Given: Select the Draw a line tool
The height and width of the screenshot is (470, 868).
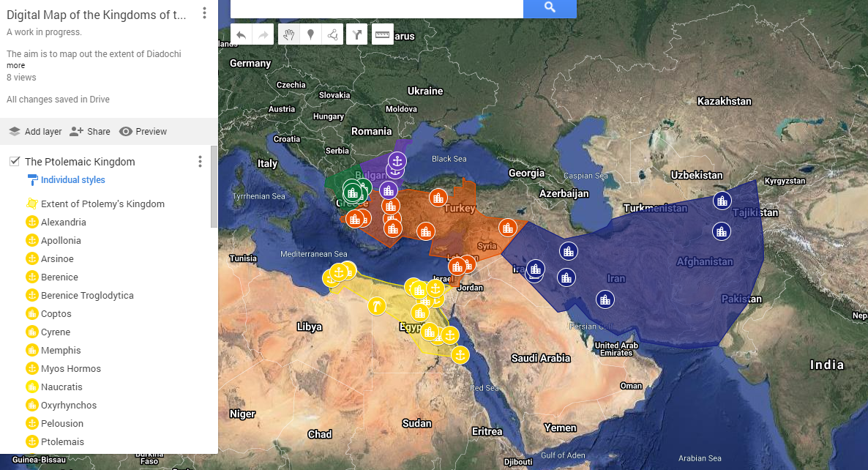Looking at the screenshot, I should point(332,34).
